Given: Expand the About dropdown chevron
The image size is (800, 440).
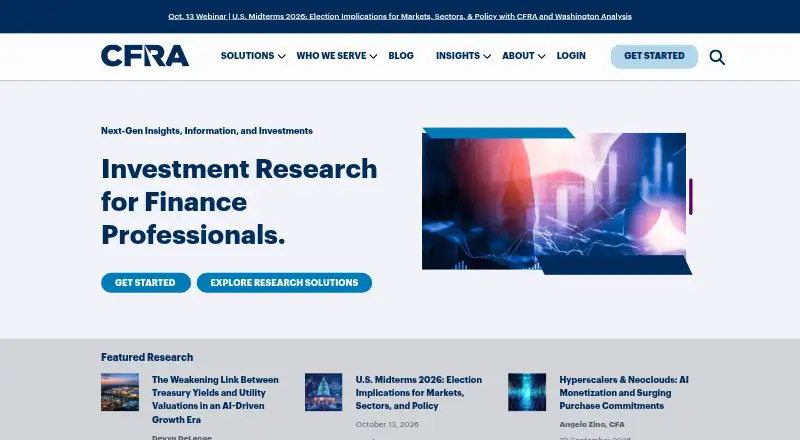Looking at the screenshot, I should [x=542, y=57].
